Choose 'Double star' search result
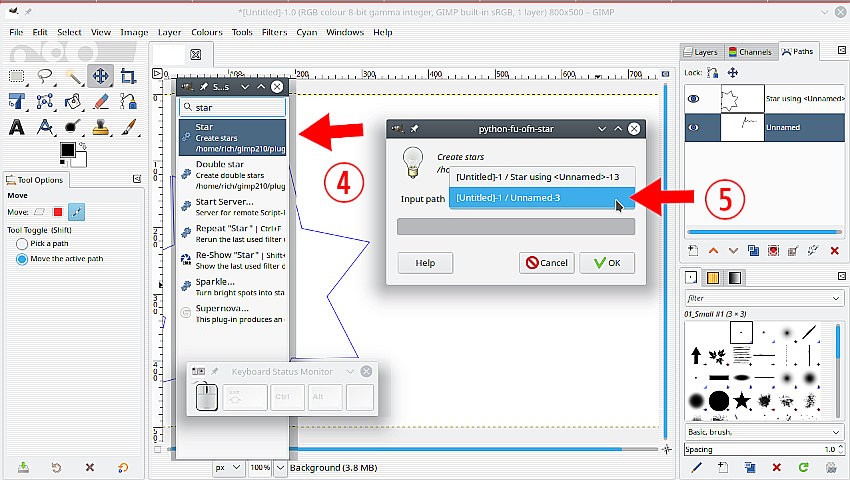Image resolution: width=850 pixels, height=480 pixels. click(233, 175)
